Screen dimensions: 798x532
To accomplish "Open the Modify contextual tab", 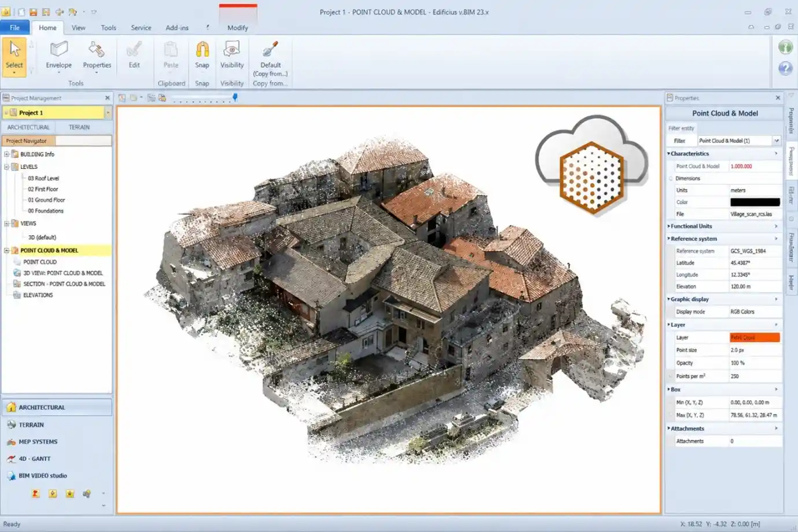I will (x=238, y=27).
